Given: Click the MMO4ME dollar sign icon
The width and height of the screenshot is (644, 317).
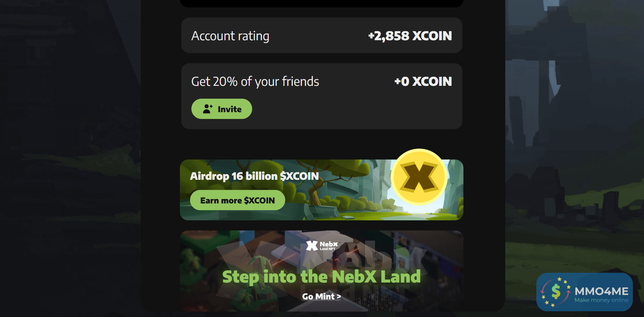Looking at the screenshot, I should click(x=556, y=291).
